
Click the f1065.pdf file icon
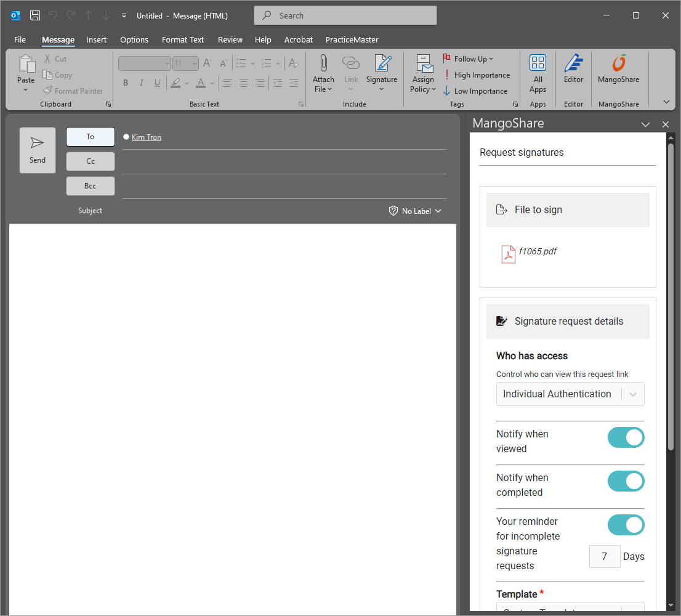(x=509, y=254)
